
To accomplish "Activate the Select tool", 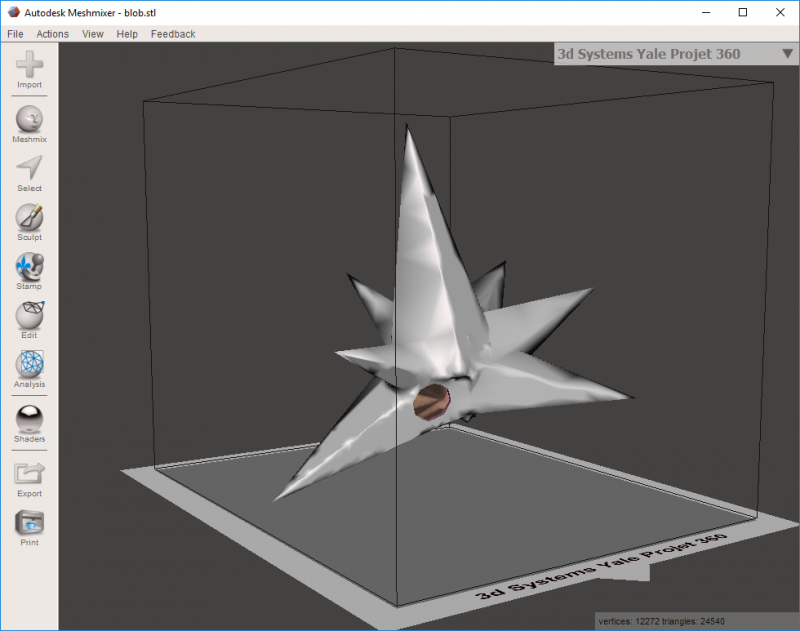I will click(x=29, y=173).
